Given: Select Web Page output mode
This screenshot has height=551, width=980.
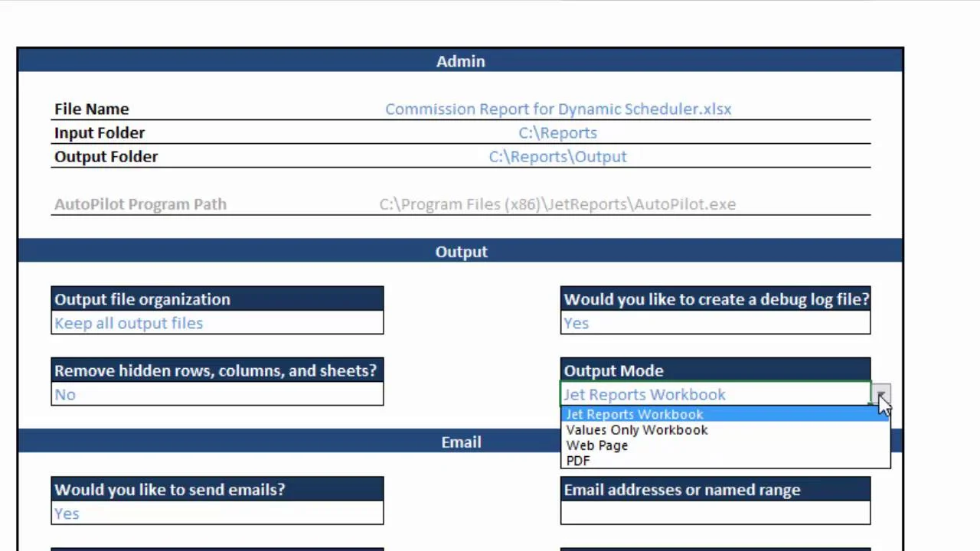Looking at the screenshot, I should click(x=596, y=445).
